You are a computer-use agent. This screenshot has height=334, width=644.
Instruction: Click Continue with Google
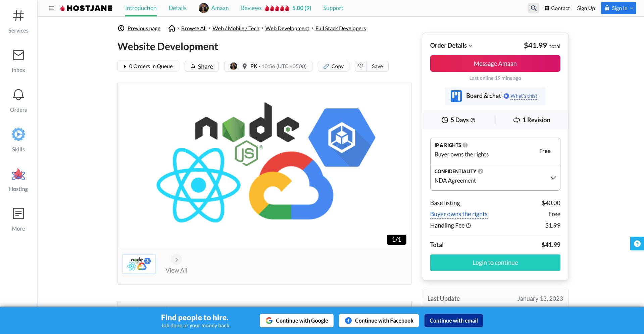pyautogui.click(x=297, y=321)
